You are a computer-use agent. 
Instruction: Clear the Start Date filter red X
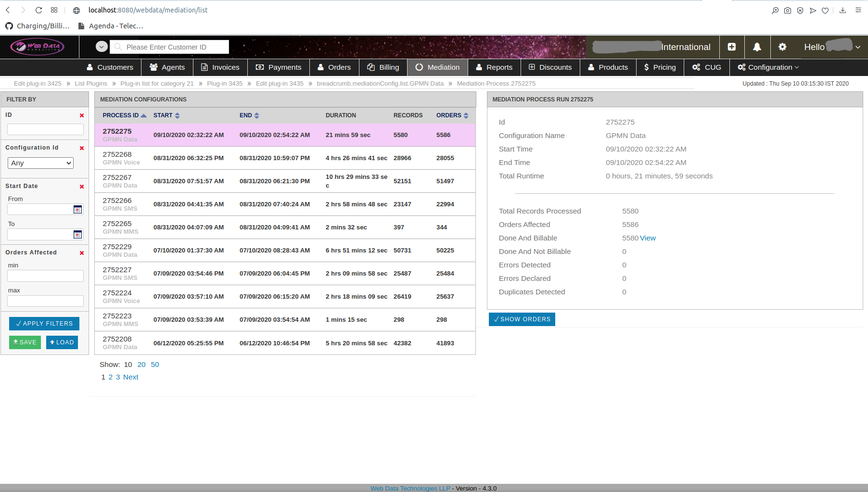tap(82, 187)
